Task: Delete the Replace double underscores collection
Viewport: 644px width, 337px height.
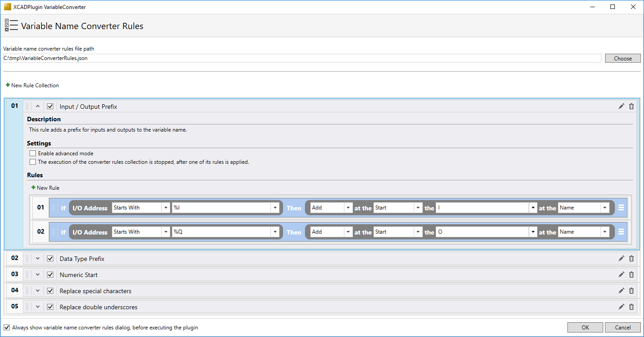Action: click(631, 307)
